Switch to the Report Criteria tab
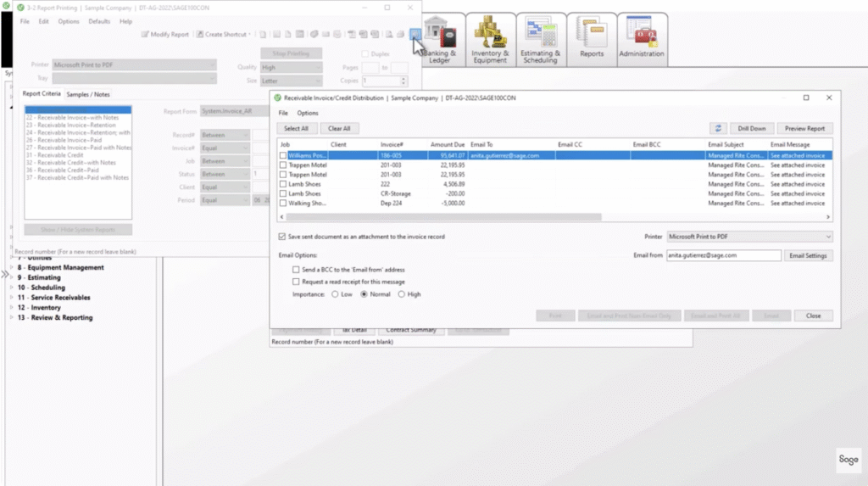The width and height of the screenshot is (868, 486). pos(42,93)
